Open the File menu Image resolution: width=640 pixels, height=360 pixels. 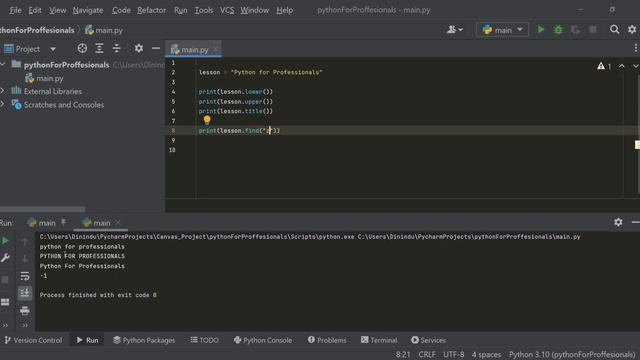coord(15,10)
